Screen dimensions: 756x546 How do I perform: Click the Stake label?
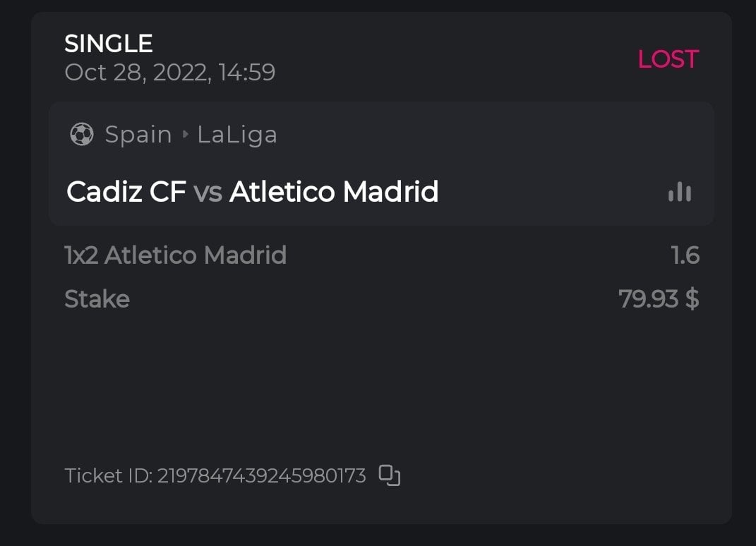97,299
